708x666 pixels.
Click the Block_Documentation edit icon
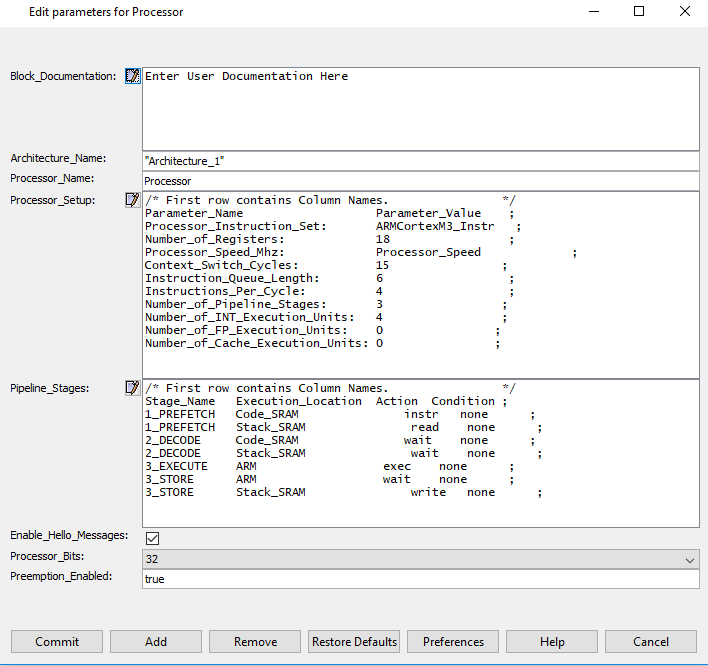point(132,77)
